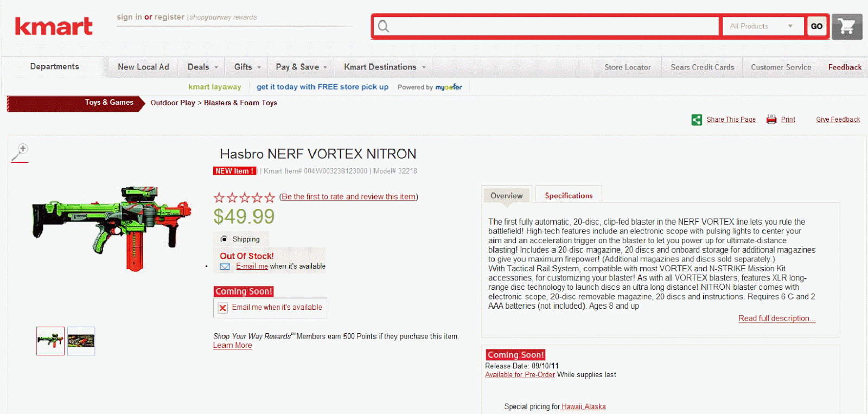Click Email me when it's available
Image resolution: width=868 pixels, height=414 pixels.
tap(277, 307)
